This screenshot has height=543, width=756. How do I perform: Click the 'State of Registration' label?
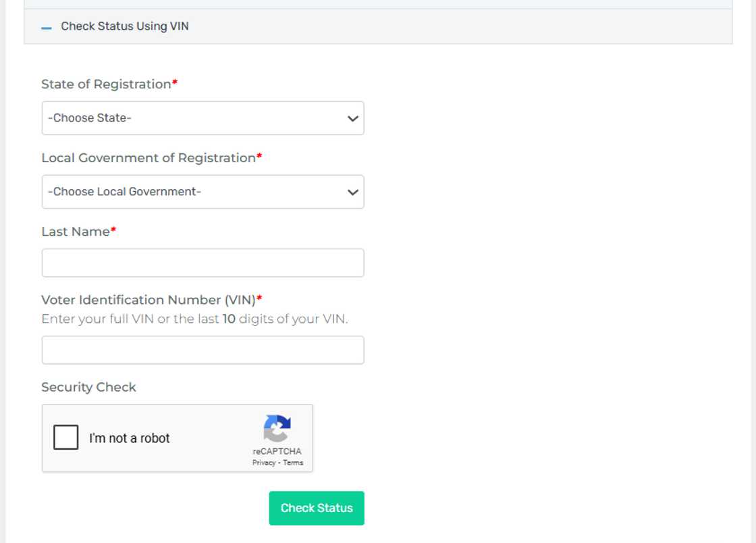[x=106, y=84]
